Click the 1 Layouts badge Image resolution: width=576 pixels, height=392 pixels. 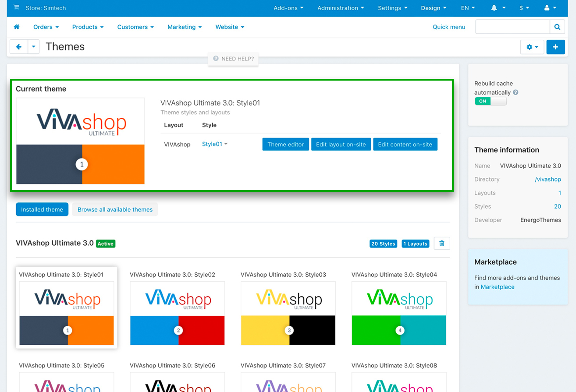point(415,244)
